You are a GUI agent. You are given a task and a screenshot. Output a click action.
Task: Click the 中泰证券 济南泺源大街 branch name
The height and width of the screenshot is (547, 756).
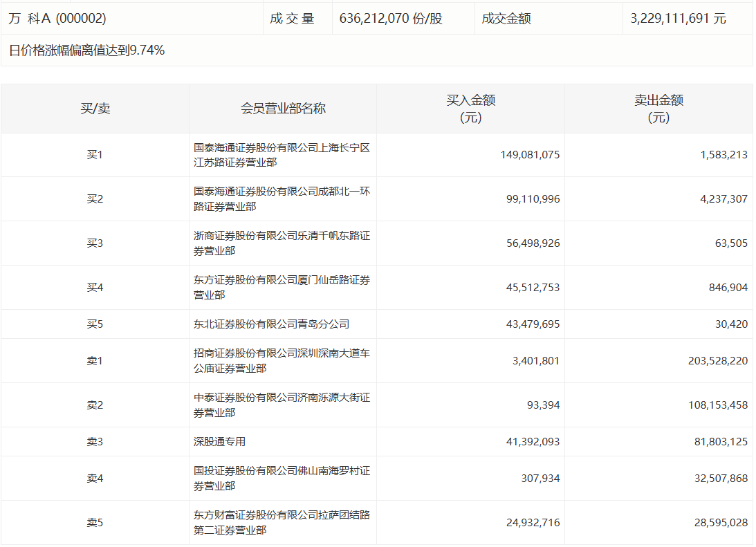coord(282,405)
